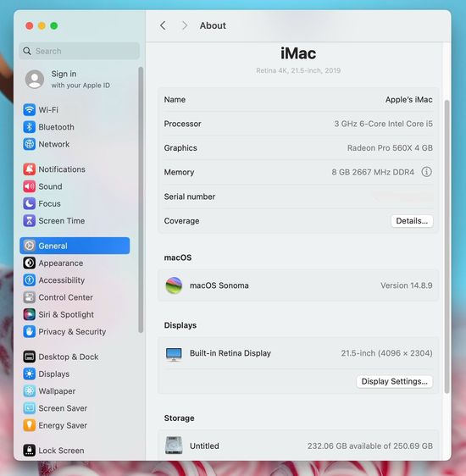The image size is (466, 476).
Task: Select the Wi-Fi sidebar label
Action: pyautogui.click(x=48, y=109)
